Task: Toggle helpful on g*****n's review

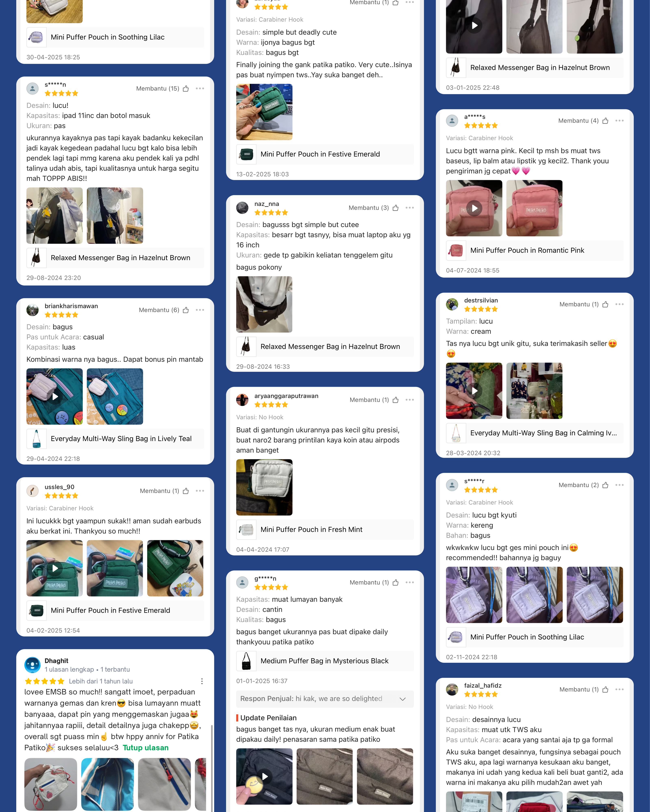Action: click(395, 583)
